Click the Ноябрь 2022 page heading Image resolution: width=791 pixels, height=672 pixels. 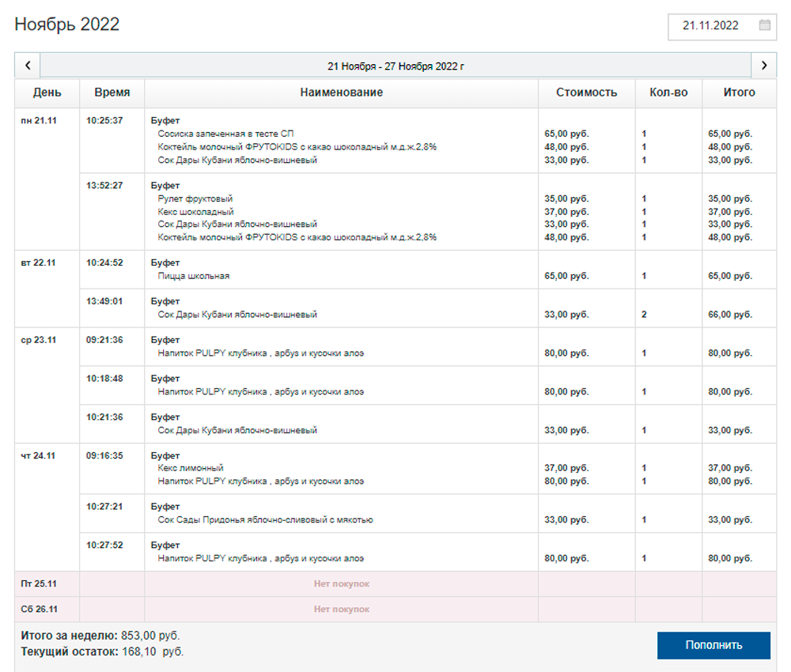click(x=67, y=25)
